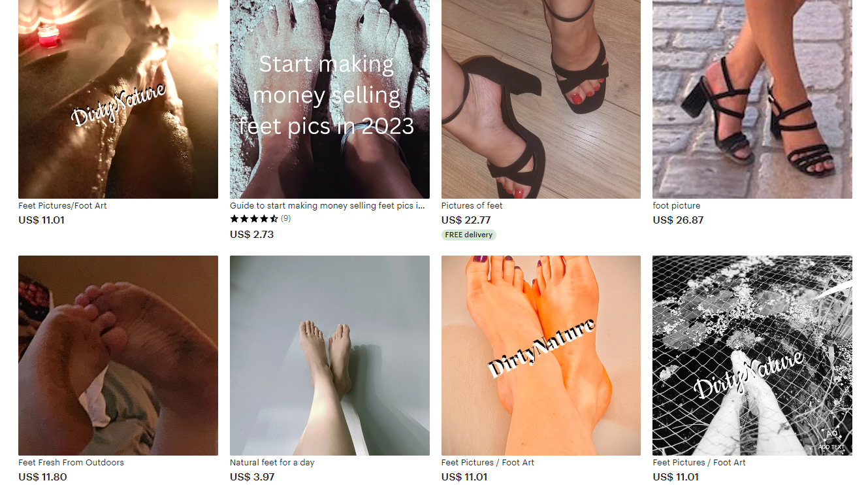Screen dimensions: 868x485
Task: Click the FREE delivery badge
Action: tap(469, 235)
